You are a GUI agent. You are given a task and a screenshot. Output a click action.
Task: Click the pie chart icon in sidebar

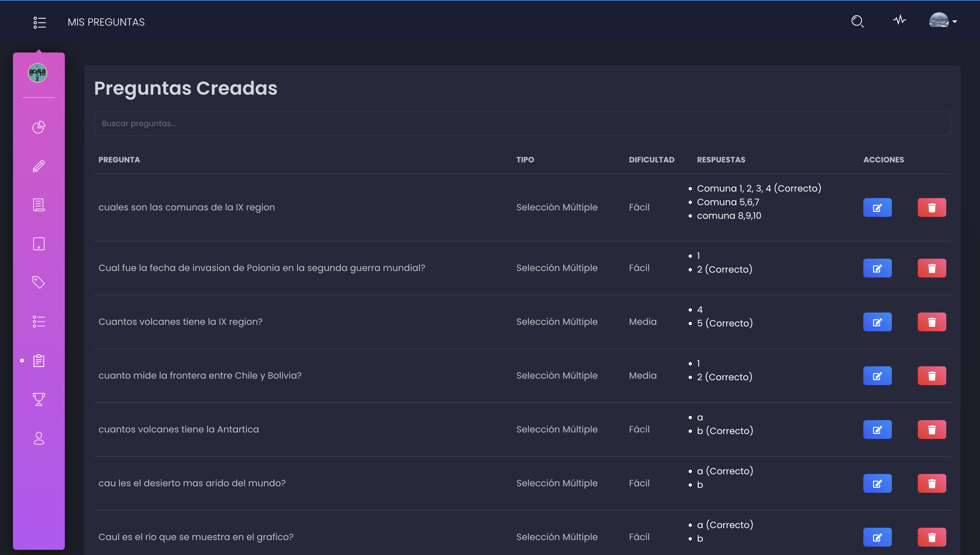[x=38, y=127]
